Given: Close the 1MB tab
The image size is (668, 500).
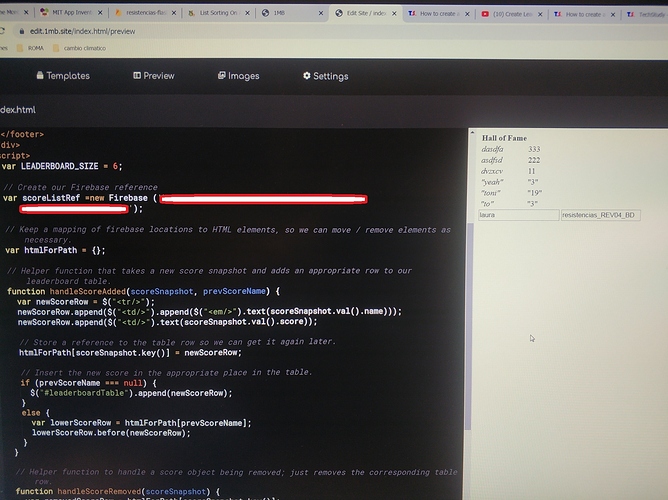Looking at the screenshot, I should (321, 13).
